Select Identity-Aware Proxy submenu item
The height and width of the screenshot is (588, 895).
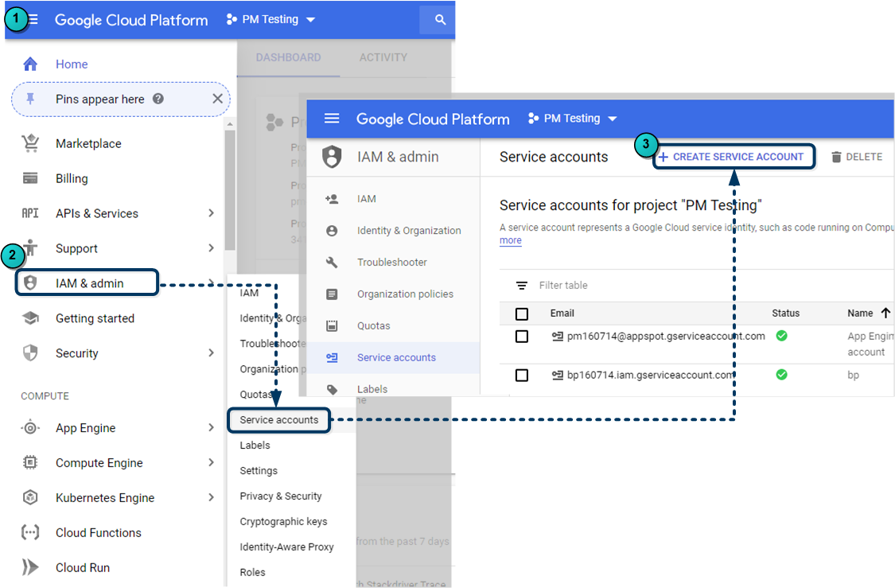click(x=286, y=547)
